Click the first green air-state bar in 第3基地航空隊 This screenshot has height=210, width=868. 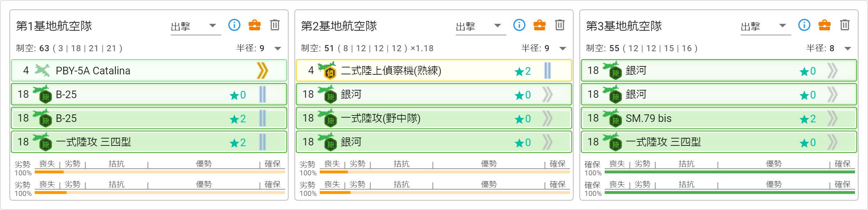tap(730, 172)
